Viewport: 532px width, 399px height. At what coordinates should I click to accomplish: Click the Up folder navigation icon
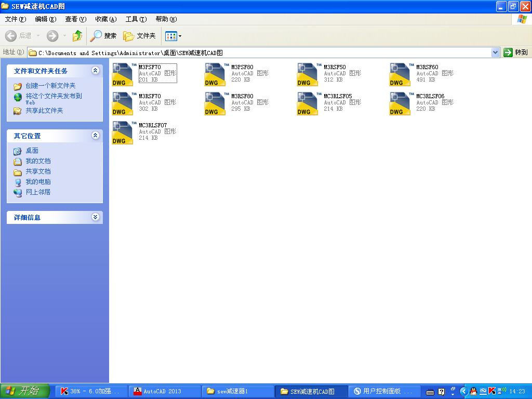click(x=77, y=36)
